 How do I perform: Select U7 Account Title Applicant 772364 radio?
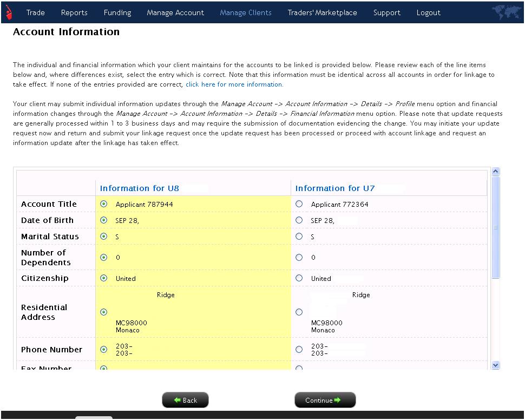click(x=299, y=204)
